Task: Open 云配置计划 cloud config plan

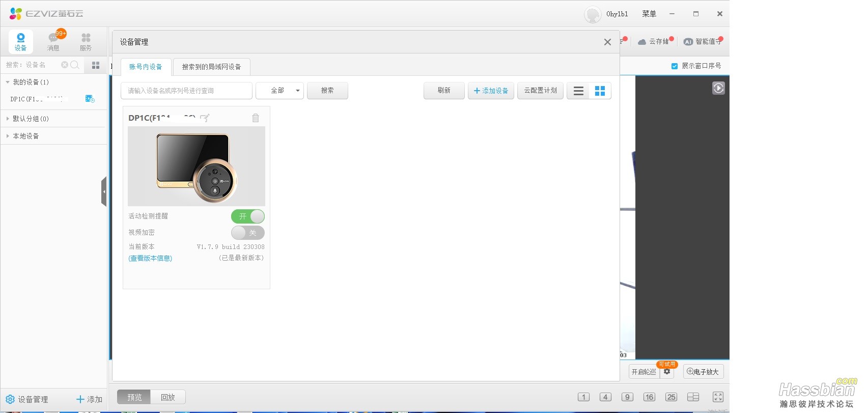Action: pyautogui.click(x=540, y=91)
